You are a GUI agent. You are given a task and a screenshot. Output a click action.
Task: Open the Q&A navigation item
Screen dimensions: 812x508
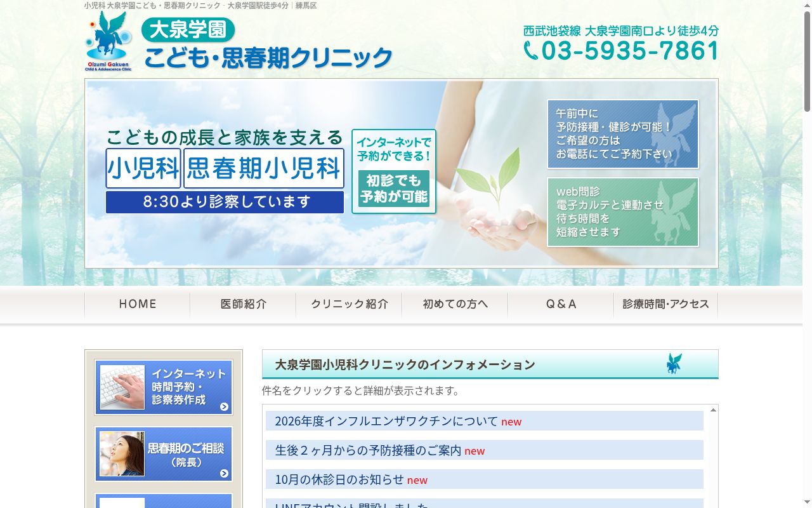click(x=561, y=304)
